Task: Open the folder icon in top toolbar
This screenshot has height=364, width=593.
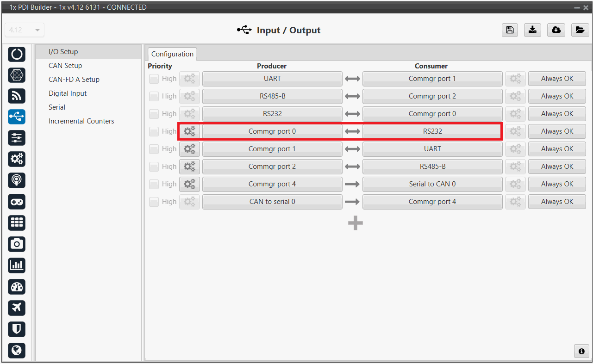Action: coord(580,30)
